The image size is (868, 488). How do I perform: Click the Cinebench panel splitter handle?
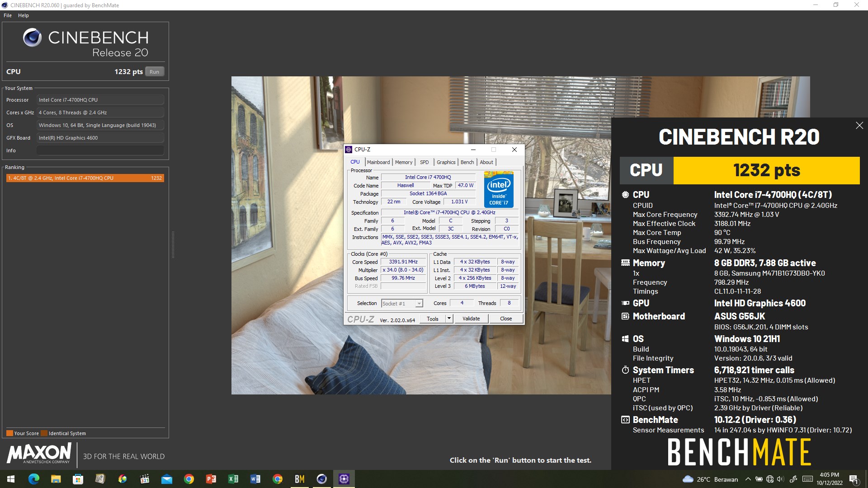click(173, 244)
